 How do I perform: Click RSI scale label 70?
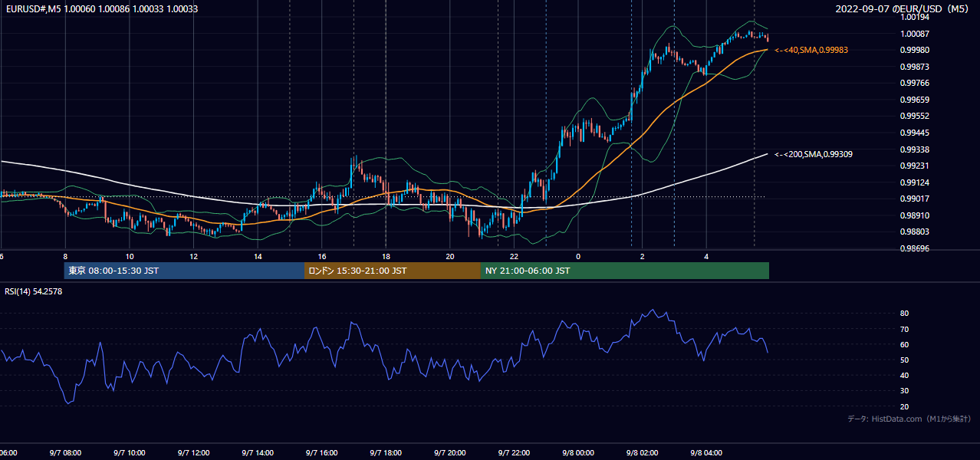(904, 329)
